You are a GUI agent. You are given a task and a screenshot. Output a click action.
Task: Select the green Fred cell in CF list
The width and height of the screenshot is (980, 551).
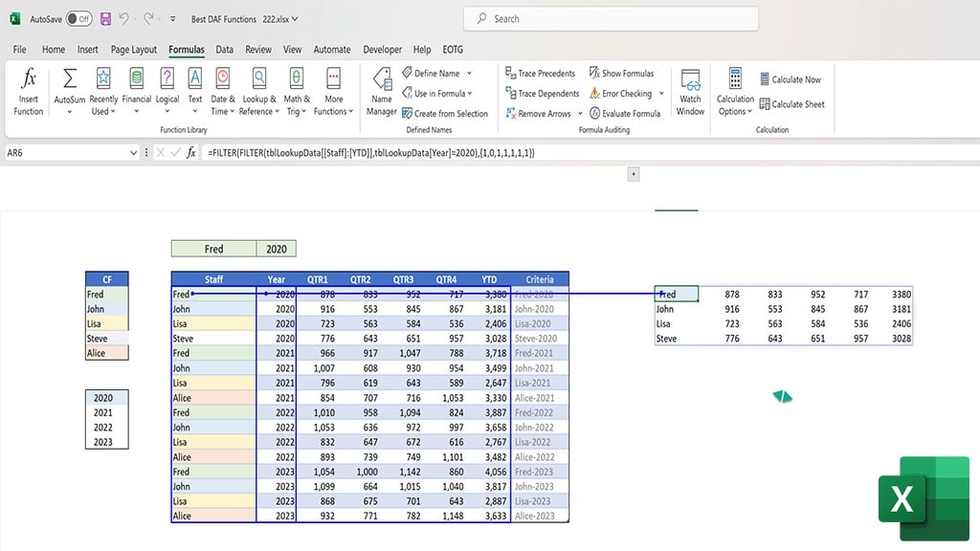point(107,294)
